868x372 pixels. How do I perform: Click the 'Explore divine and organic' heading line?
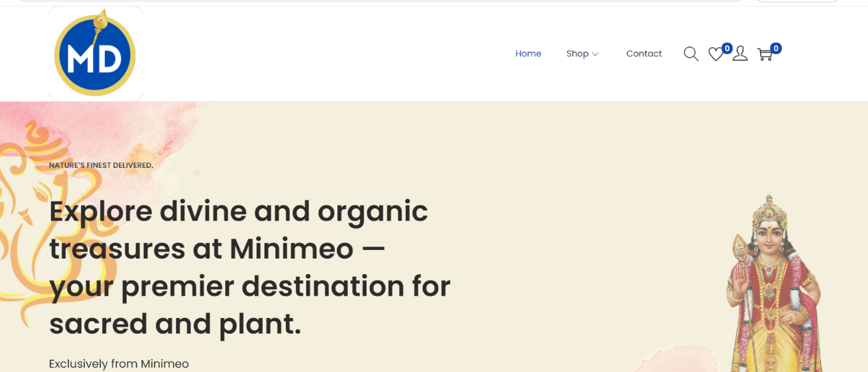(x=239, y=211)
